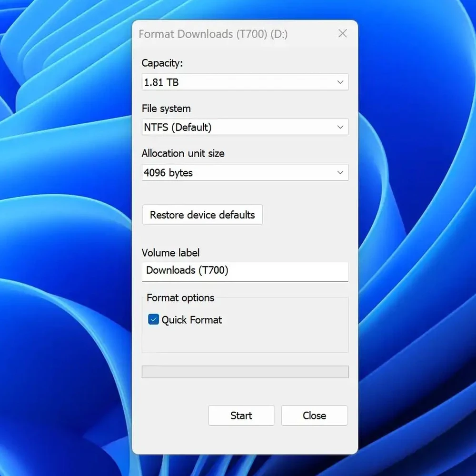Click the chevron arrow in the File system box
This screenshot has width=476, height=476.
pyautogui.click(x=340, y=127)
